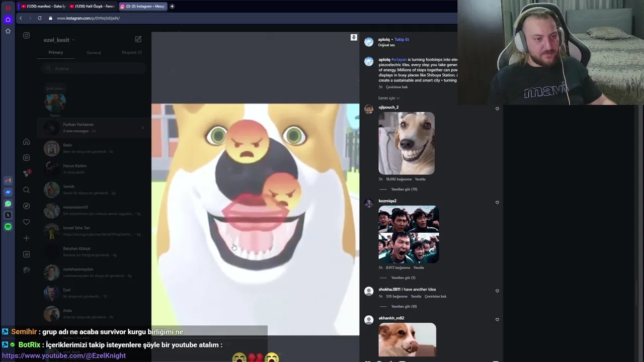
Task: Open Spotify in Opera sidebar
Action: coord(8,227)
